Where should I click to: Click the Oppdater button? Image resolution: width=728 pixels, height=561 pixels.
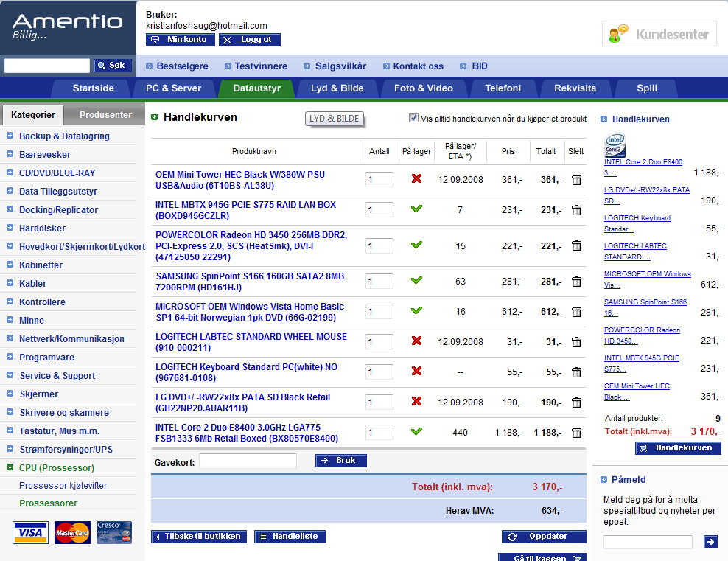544,537
